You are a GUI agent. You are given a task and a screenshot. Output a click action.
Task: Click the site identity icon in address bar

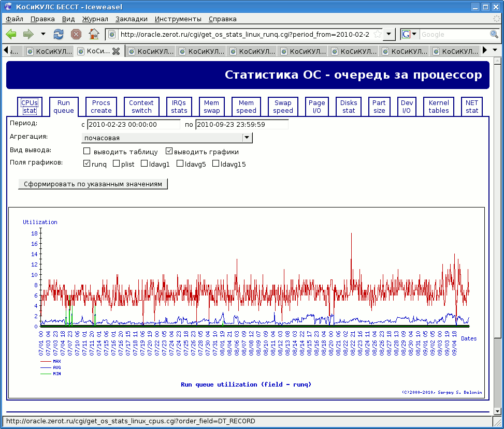111,34
